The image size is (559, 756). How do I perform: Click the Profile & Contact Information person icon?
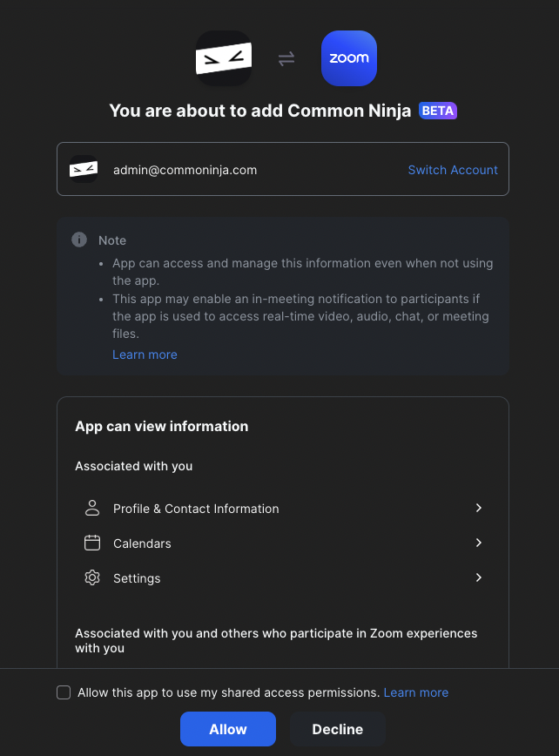(x=92, y=508)
